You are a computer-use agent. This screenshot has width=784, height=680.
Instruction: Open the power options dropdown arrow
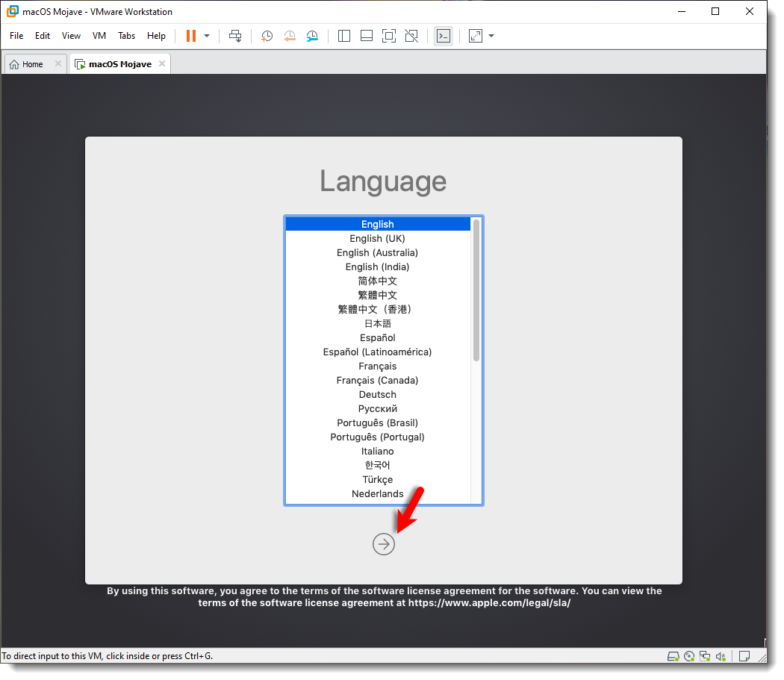[x=207, y=36]
